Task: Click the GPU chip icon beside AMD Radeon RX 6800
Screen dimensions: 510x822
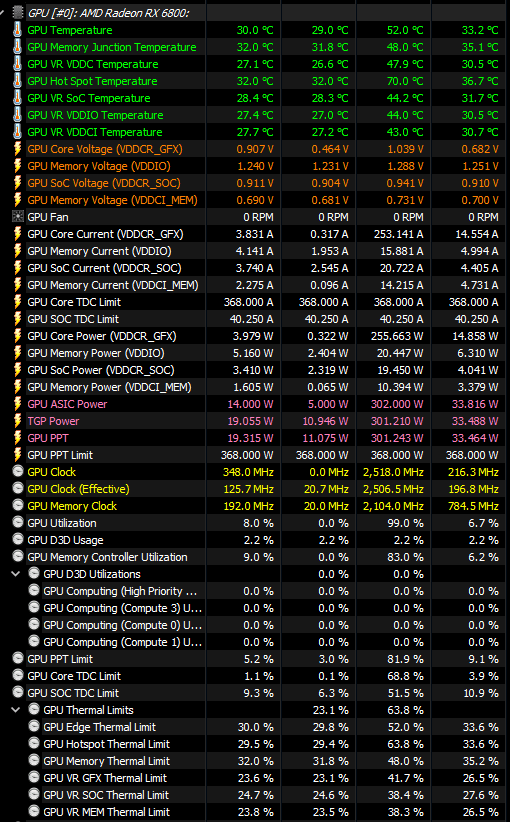Action: (x=18, y=13)
